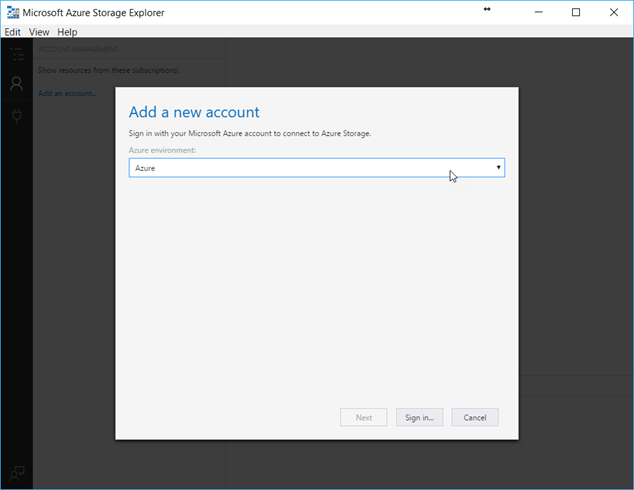Minimize the Storage Explorer window
The width and height of the screenshot is (634, 490).
(x=538, y=13)
